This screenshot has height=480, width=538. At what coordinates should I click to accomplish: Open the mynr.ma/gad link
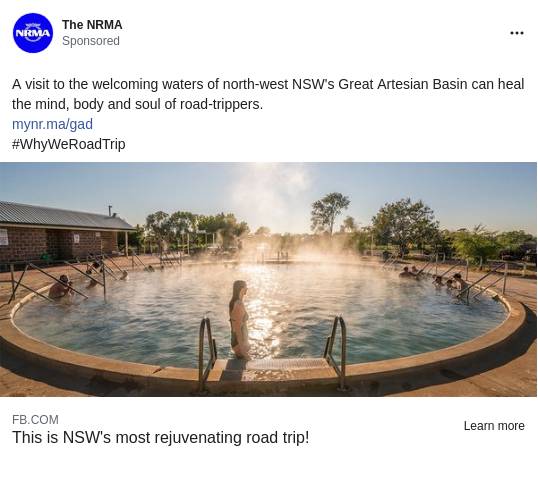click(52, 124)
